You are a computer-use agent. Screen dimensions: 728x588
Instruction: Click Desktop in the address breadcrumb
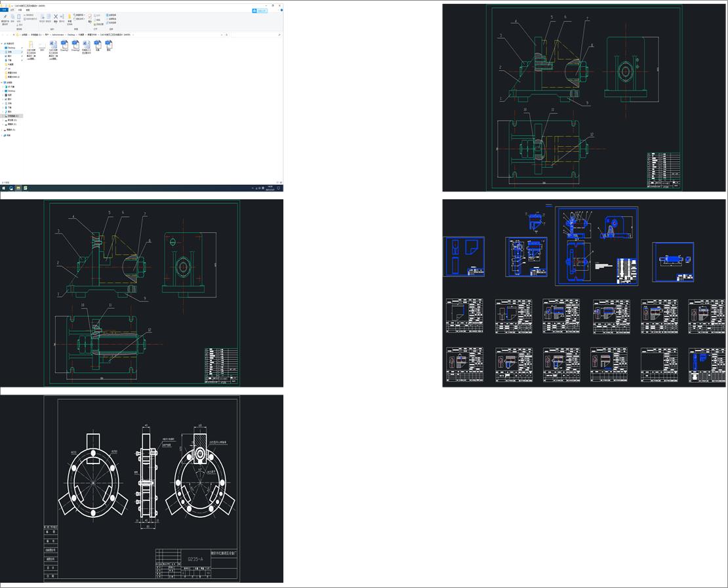[x=71, y=35]
